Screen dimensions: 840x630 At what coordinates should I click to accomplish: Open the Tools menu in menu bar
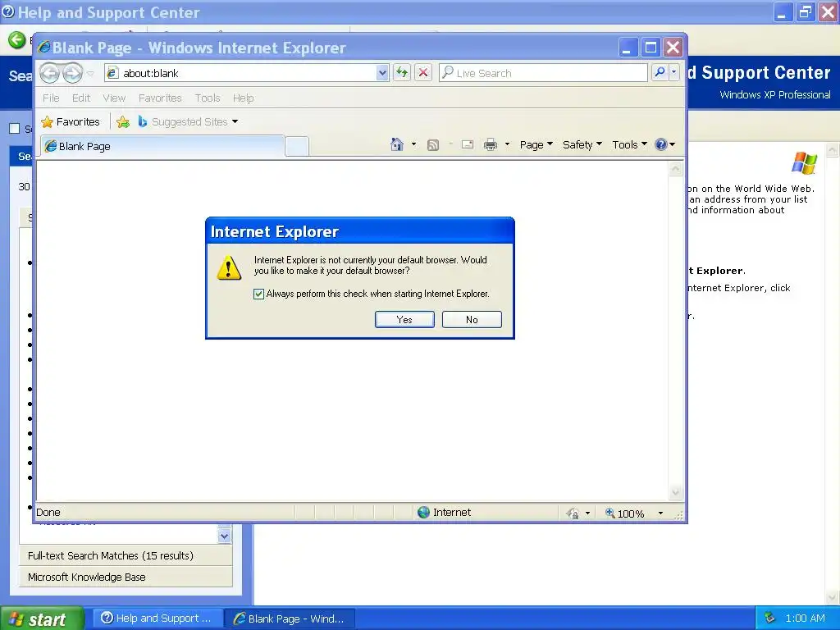point(208,98)
